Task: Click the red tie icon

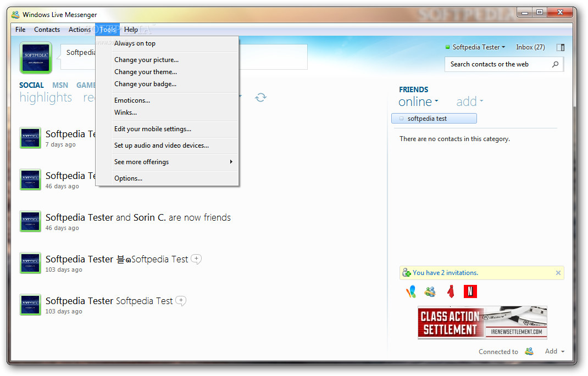Action: click(451, 291)
